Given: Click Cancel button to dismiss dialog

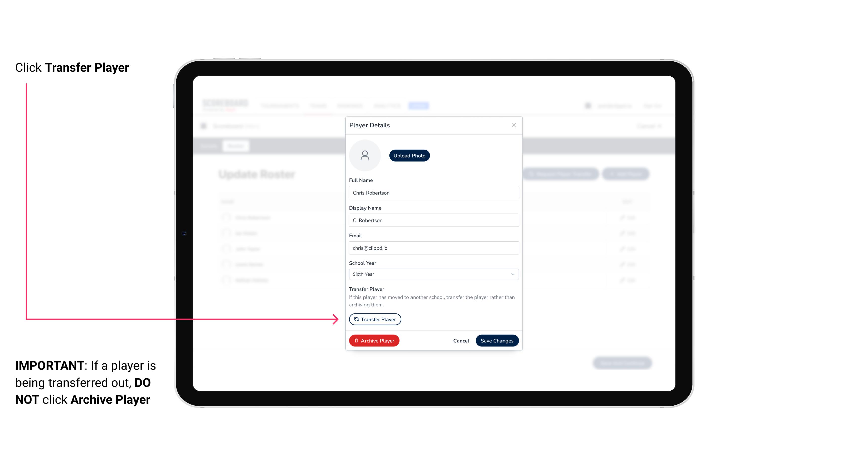Looking at the screenshot, I should coord(460,340).
